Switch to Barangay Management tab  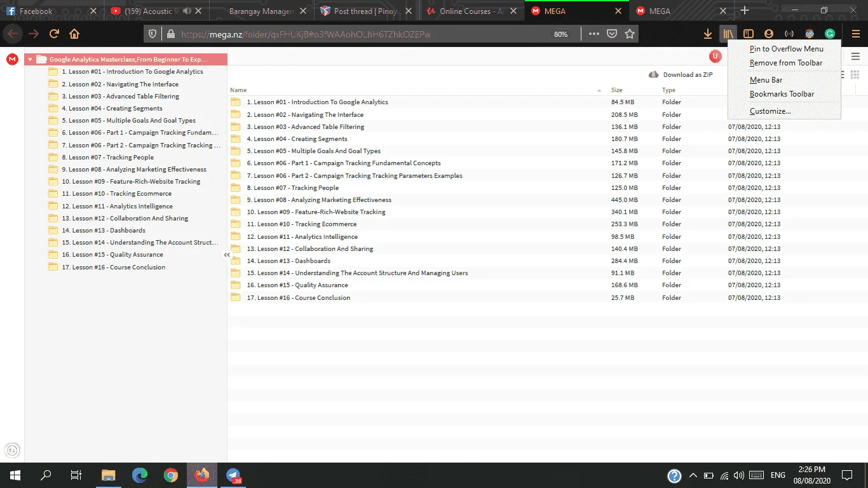coord(261,11)
